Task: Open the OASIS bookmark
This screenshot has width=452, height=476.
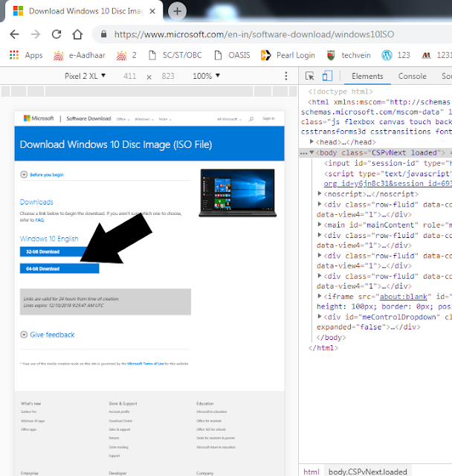Action: 233,55
